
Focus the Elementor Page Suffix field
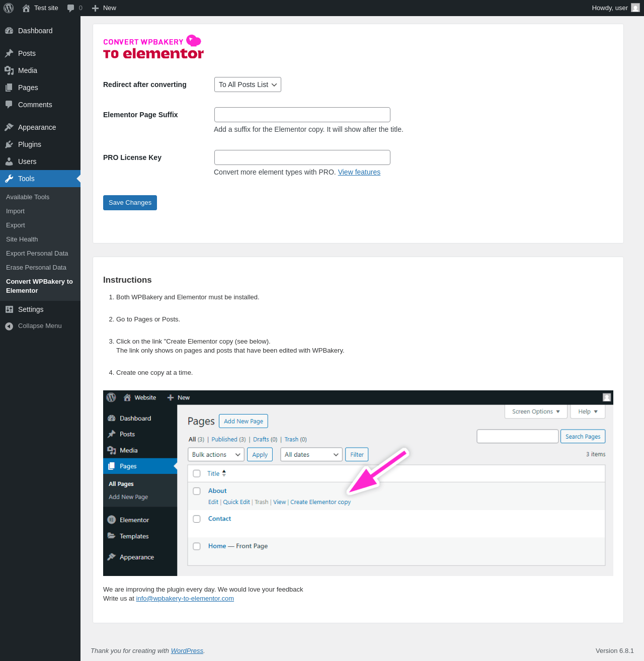tap(302, 115)
